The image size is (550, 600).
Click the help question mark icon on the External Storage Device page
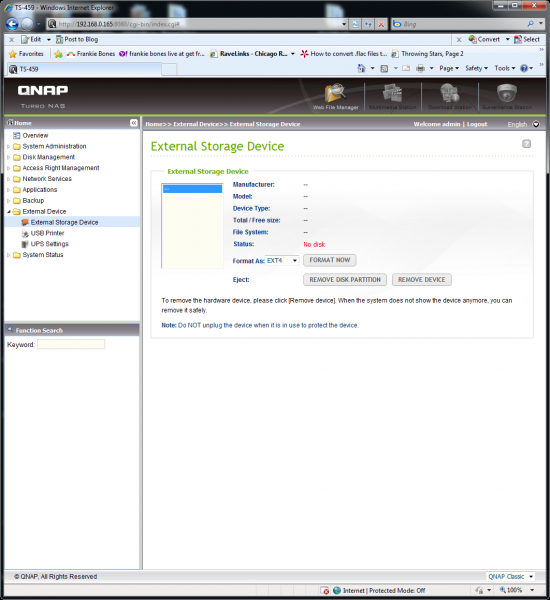526,144
